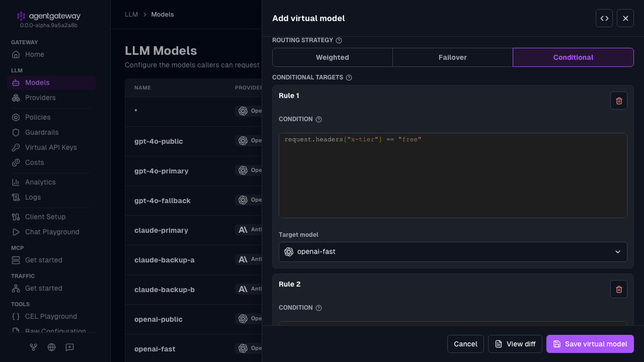Toggle code view in Add virtual model
The image size is (644, 362).
point(604,18)
